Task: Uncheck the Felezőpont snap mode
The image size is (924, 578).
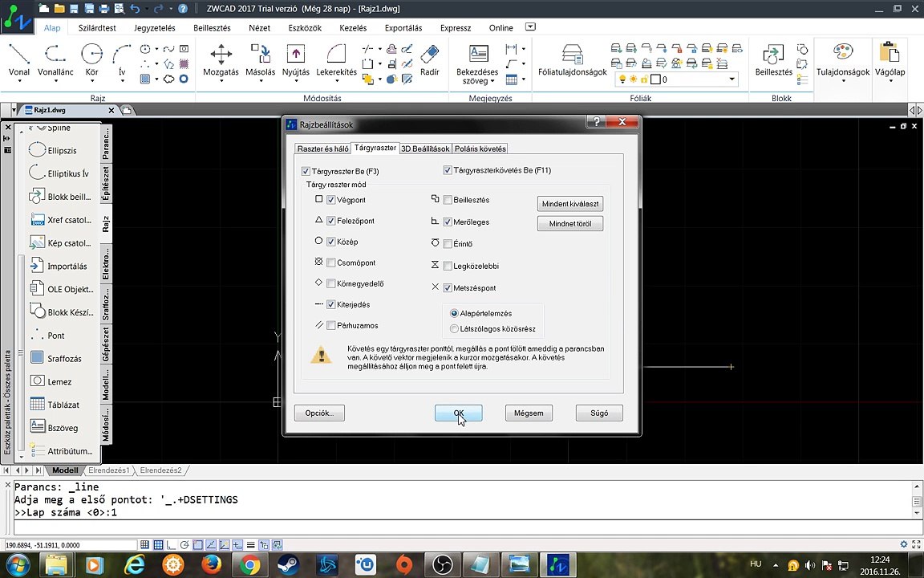Action: [331, 221]
